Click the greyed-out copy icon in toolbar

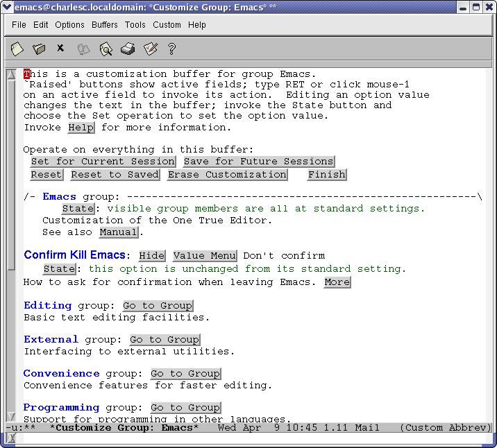pos(83,49)
